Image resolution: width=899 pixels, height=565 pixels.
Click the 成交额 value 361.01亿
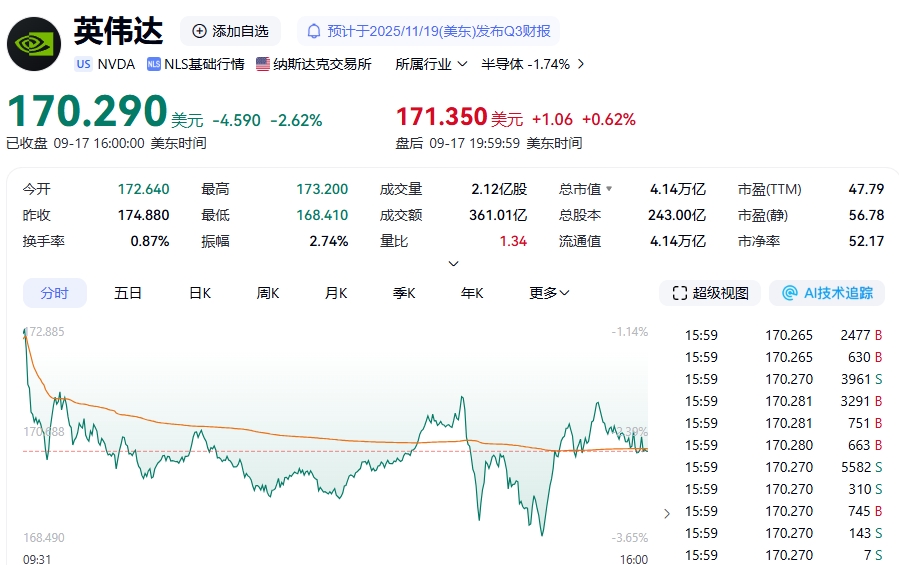[498, 216]
